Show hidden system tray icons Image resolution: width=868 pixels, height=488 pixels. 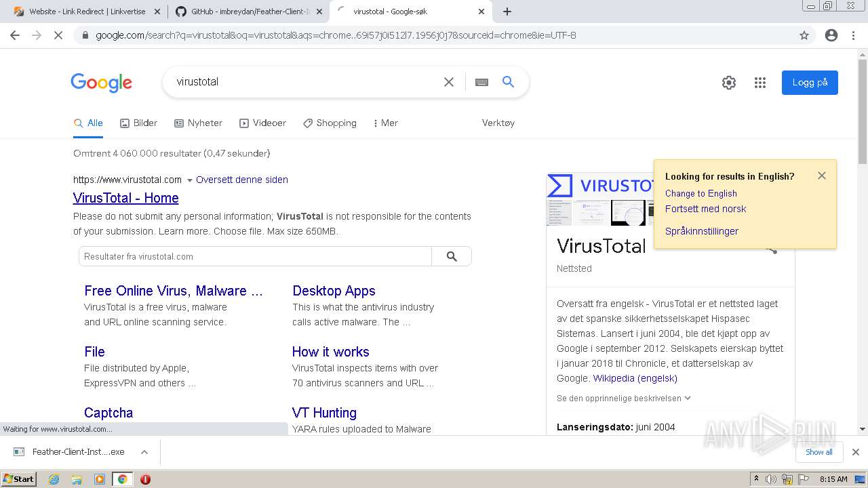point(756,479)
